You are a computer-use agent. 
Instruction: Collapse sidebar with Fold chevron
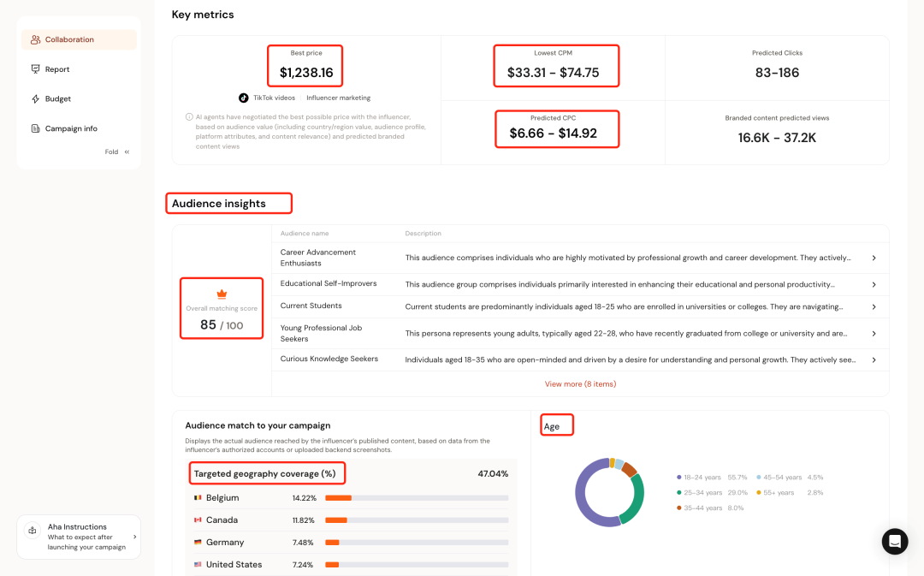(127, 152)
